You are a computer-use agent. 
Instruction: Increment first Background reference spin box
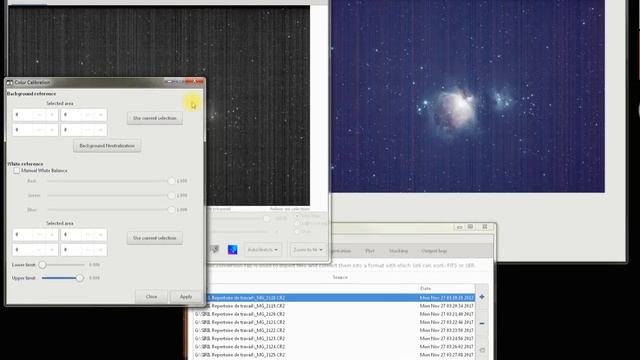[x=52, y=115]
